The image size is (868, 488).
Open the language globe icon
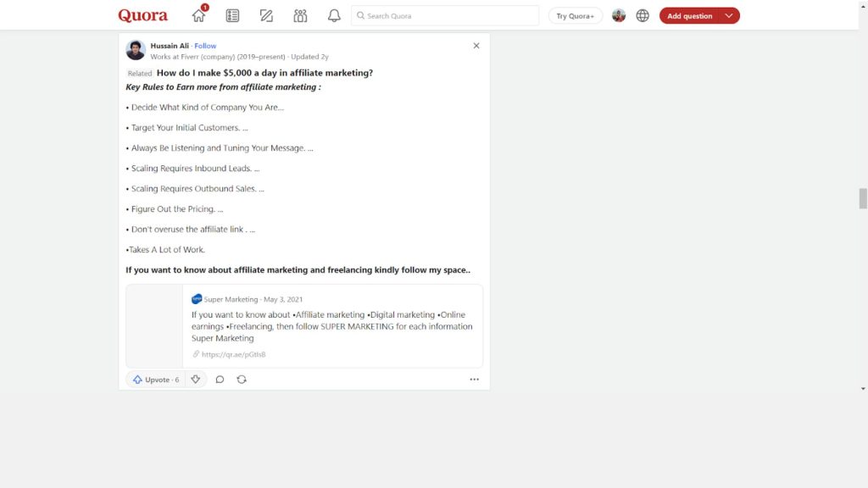[x=643, y=15]
